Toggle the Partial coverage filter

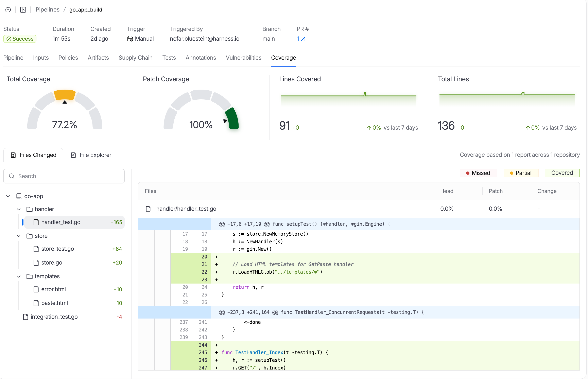[521, 173]
